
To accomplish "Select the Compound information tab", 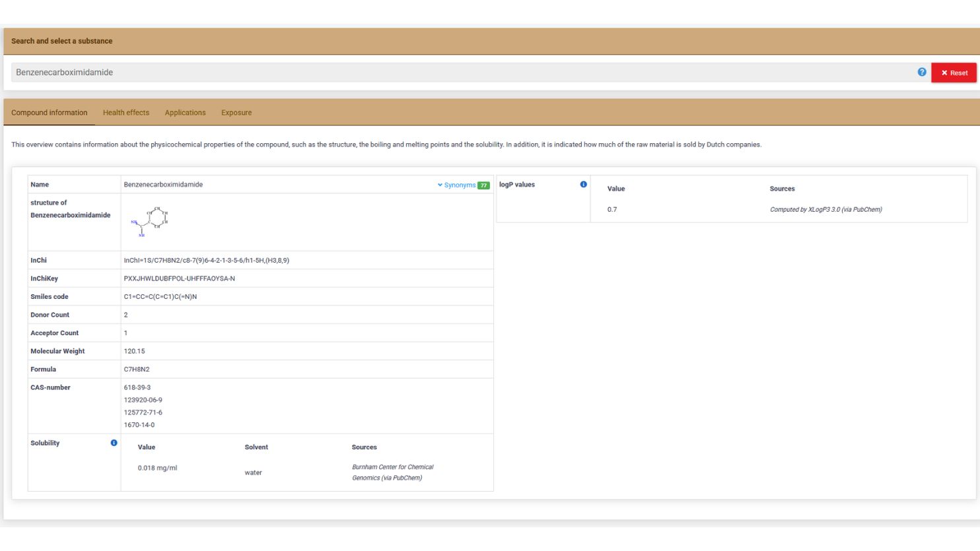I will (x=50, y=113).
